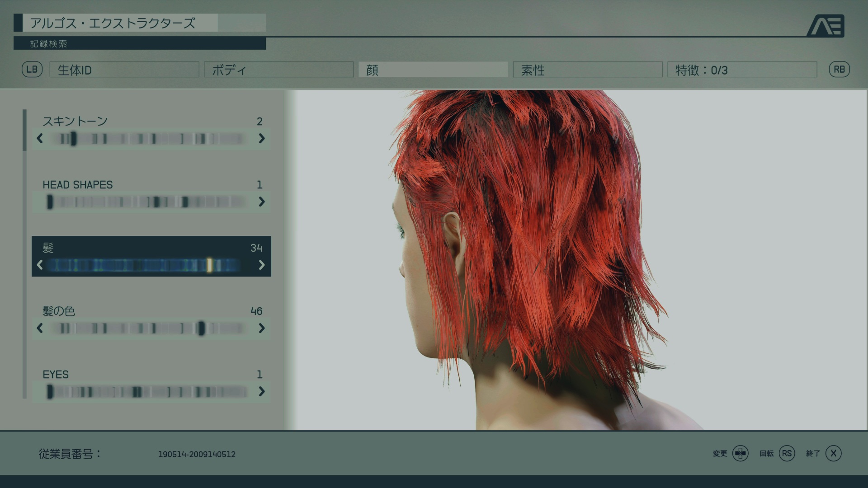Next HEAD SHAPES option arrow
Screen dimensions: 868x488
pos(262,202)
